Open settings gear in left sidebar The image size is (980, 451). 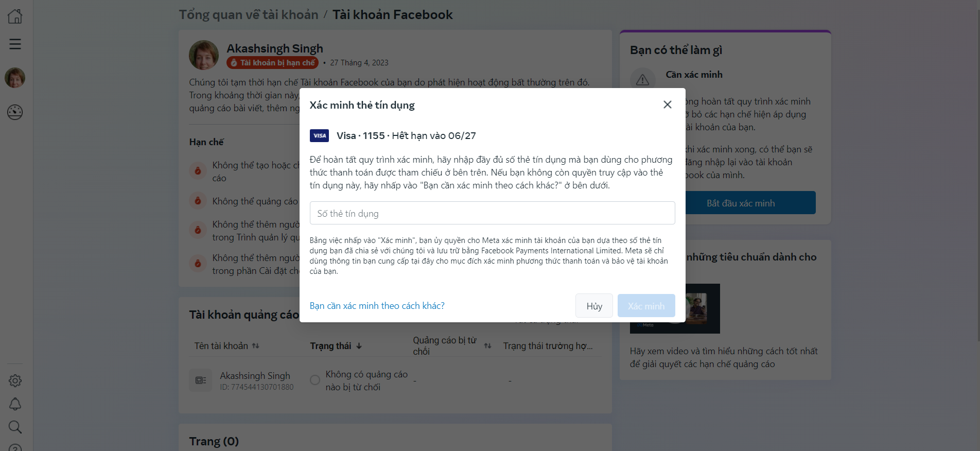coord(15,380)
